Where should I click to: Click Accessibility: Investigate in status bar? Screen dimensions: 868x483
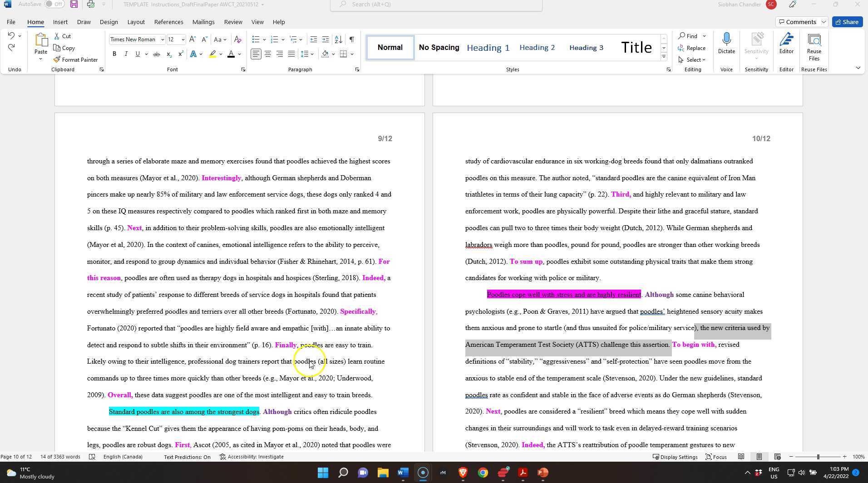point(252,457)
